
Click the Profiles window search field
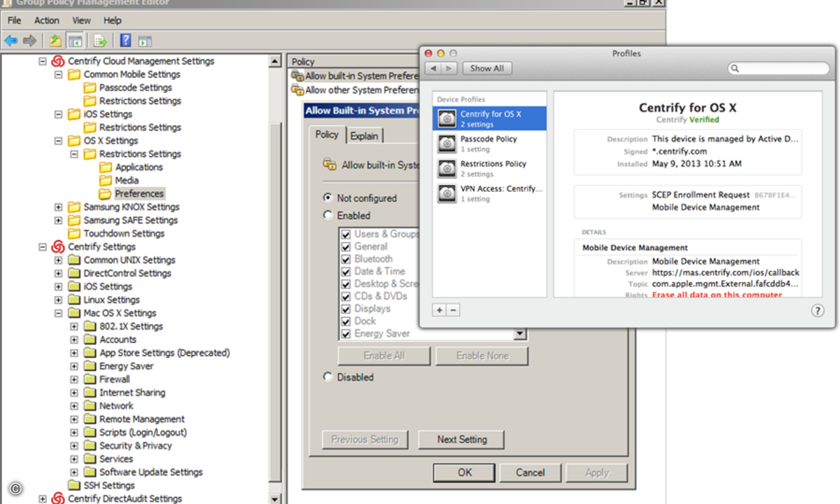[778, 68]
